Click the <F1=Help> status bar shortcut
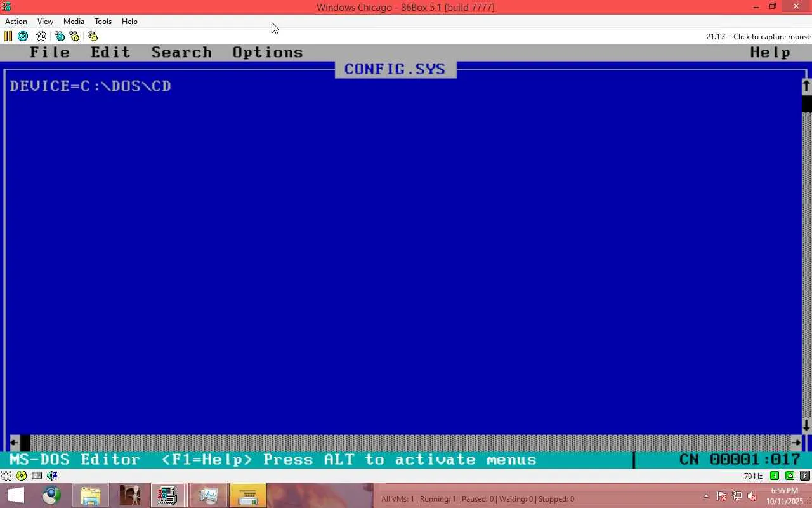The width and height of the screenshot is (812, 508). (207, 460)
